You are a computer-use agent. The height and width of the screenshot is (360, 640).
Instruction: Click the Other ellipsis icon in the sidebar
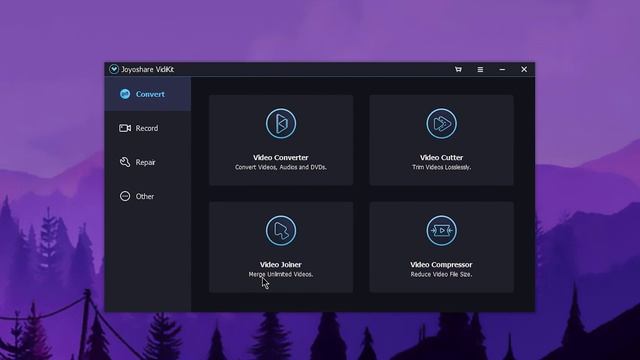coord(125,196)
